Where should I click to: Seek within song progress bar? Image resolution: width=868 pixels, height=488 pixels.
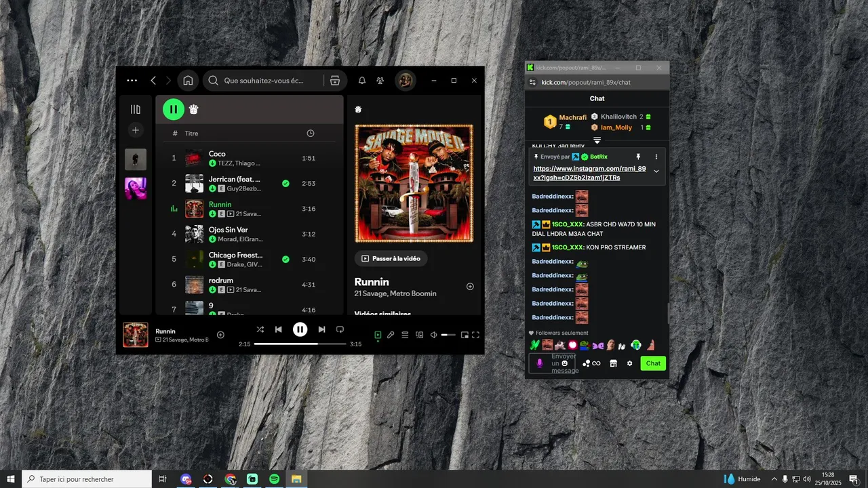coord(300,344)
